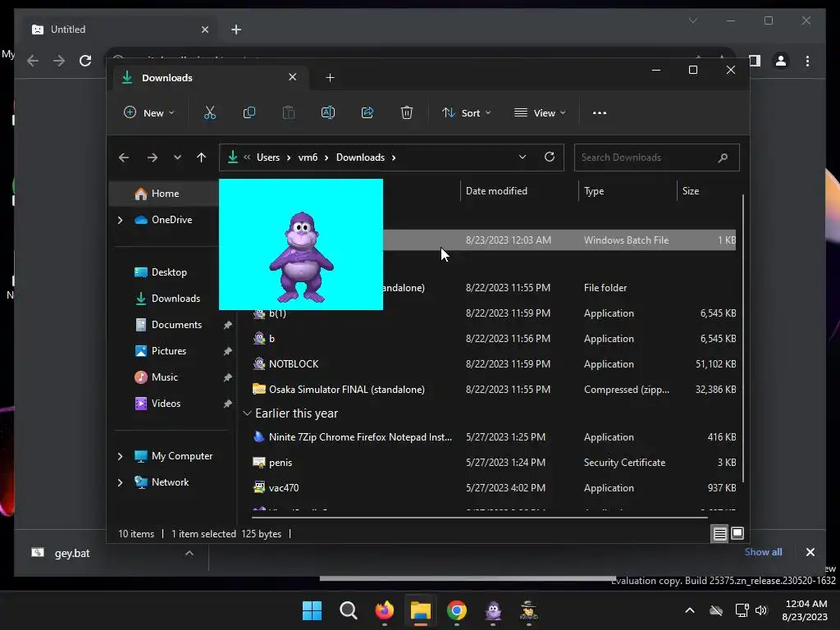
Task: Expand OneDrive tree node
Action: 120,220
